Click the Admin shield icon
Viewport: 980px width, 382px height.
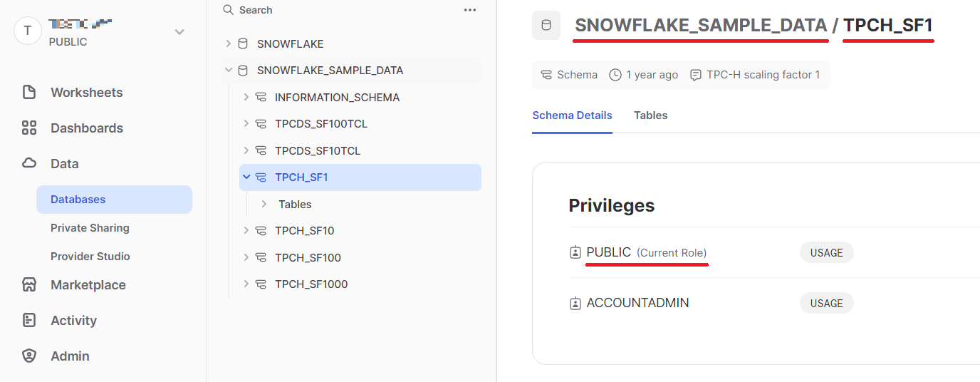point(29,356)
